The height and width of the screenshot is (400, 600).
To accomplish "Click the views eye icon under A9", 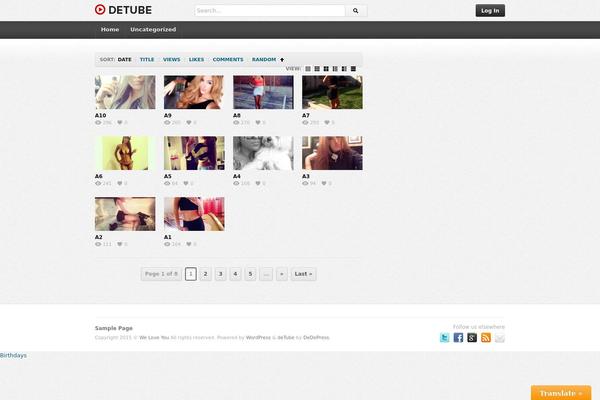I will click(167, 122).
